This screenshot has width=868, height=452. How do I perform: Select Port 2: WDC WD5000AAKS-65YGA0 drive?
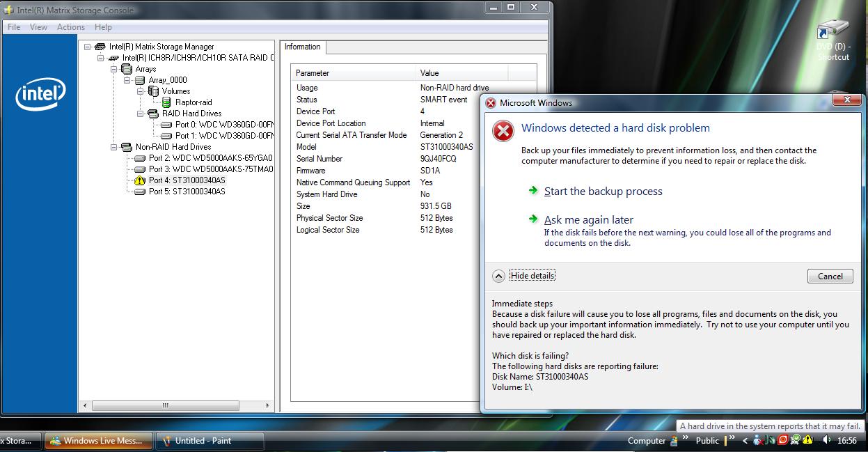210,158
